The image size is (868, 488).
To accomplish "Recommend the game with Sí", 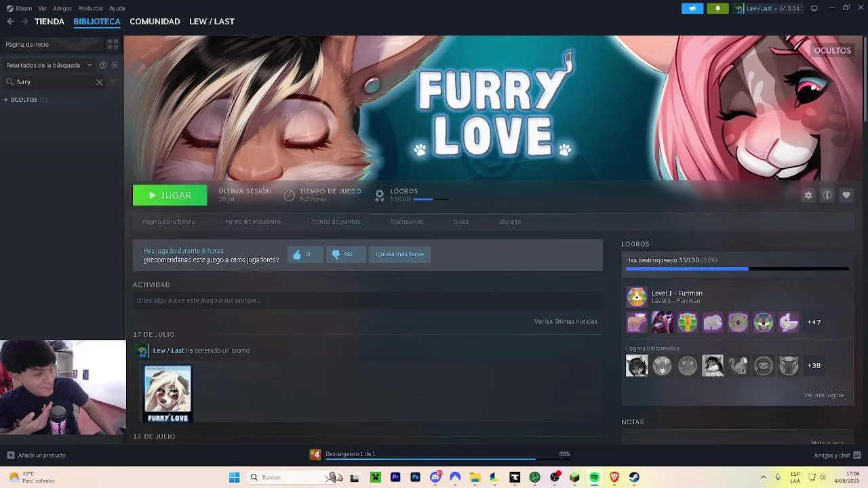I will point(305,255).
